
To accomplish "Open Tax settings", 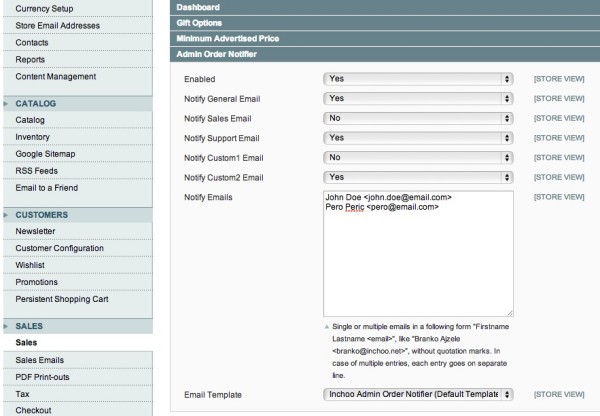I will [22, 394].
